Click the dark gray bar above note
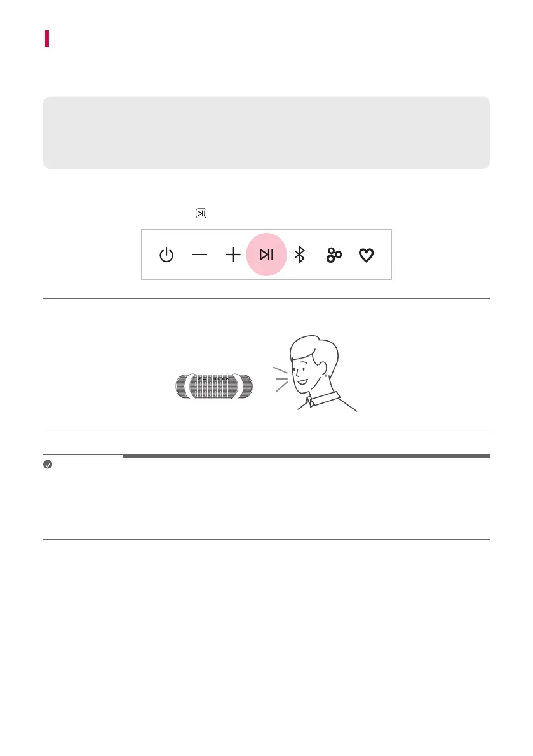The height and width of the screenshot is (756, 533). (306, 456)
